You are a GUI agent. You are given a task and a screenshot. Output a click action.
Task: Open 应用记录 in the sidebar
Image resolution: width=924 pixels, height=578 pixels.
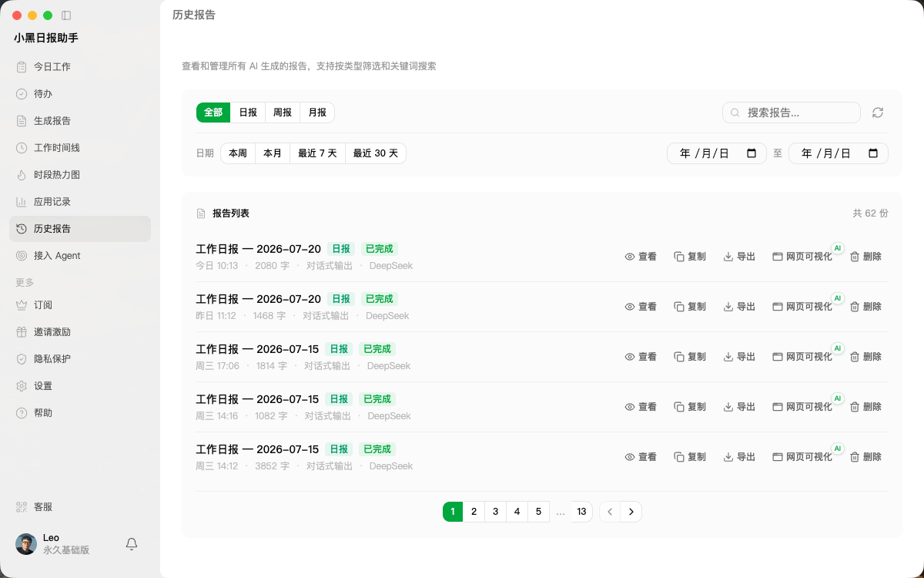click(80, 202)
